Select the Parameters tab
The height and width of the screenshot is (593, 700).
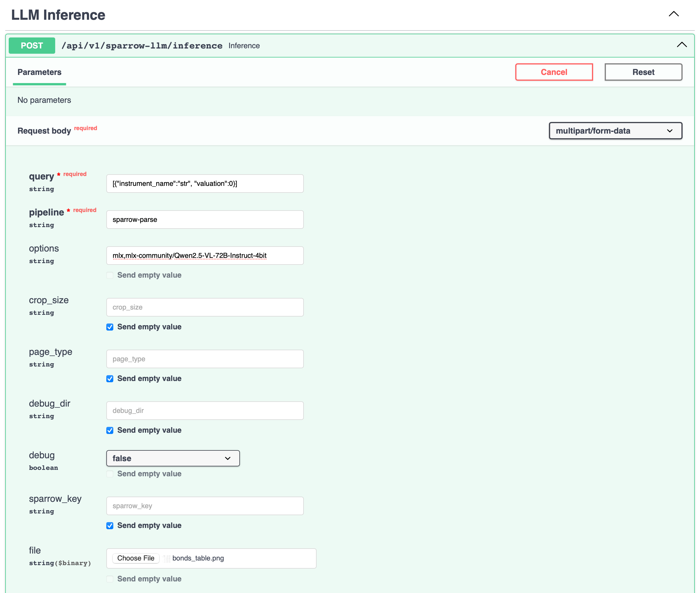point(39,72)
